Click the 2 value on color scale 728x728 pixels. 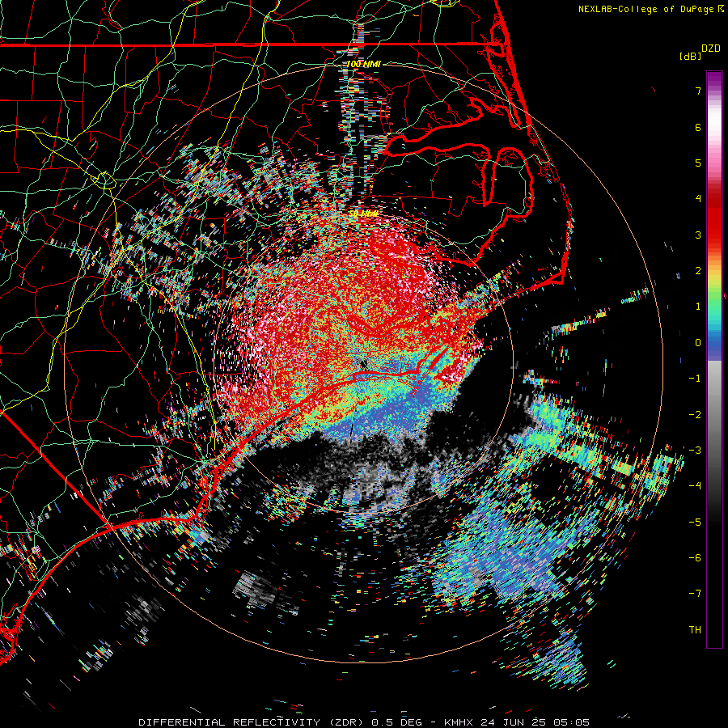tap(698, 271)
